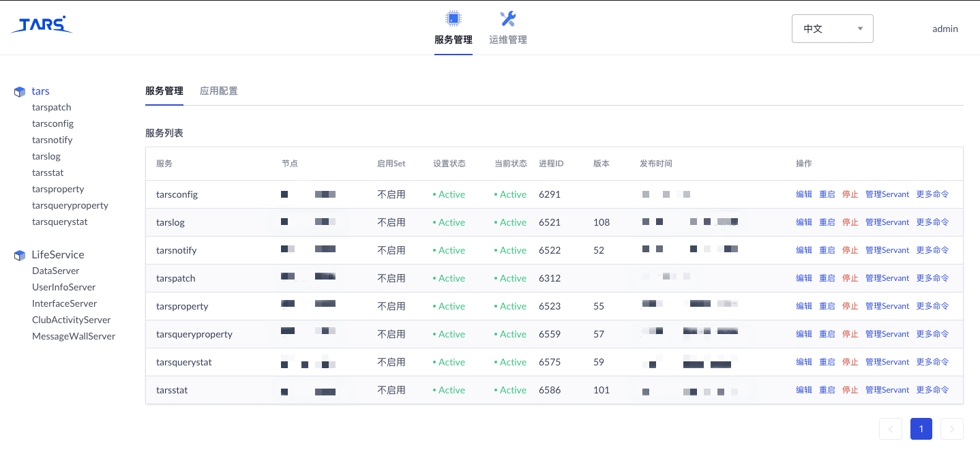Viewport: 980px width, 467px height.
Task: Click 停止 for tarsconfig row
Action: 850,194
